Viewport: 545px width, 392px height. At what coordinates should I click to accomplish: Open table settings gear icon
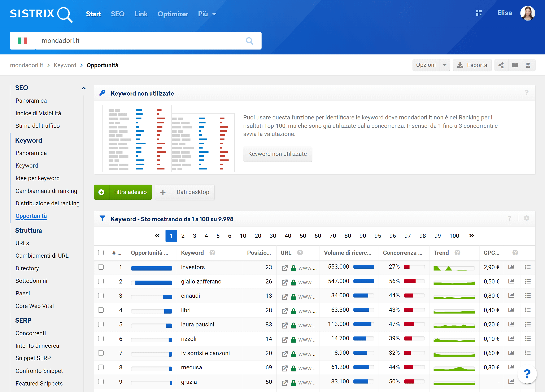[x=527, y=218]
